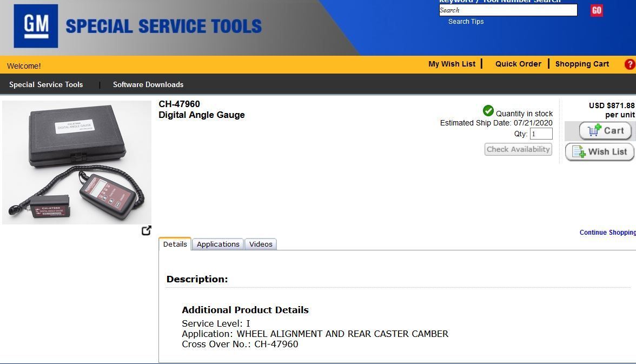Open the Shopping Cart page
This screenshot has height=364, width=636.
pyautogui.click(x=582, y=64)
